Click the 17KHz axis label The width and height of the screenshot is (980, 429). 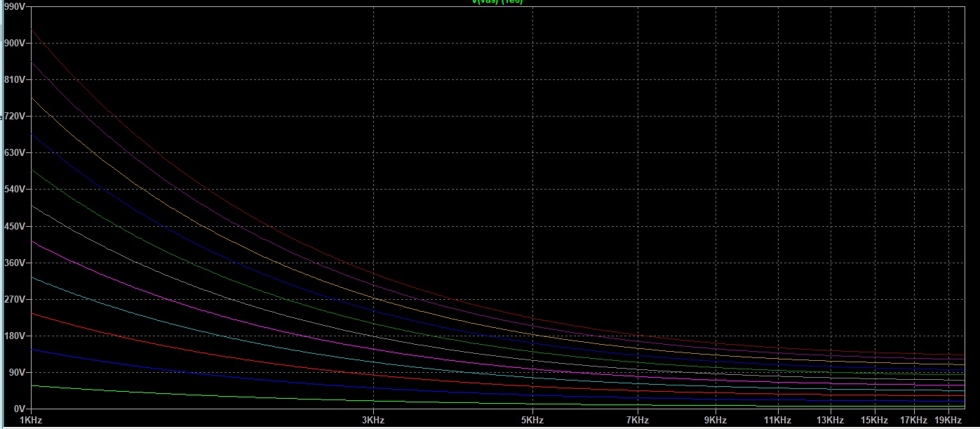click(914, 421)
